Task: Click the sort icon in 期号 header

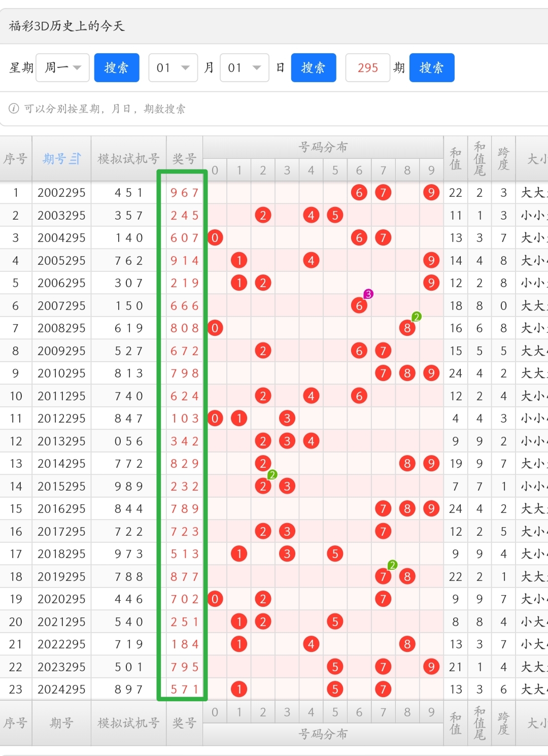Action: [75, 159]
